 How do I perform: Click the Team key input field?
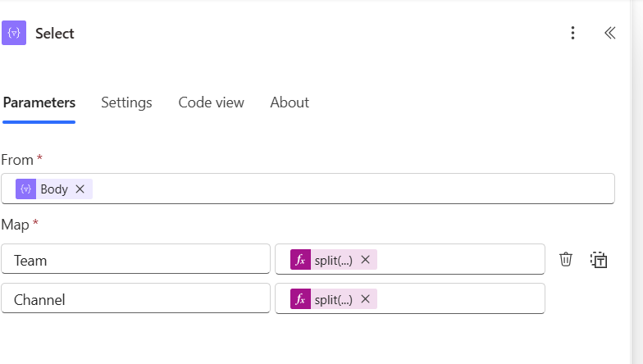pos(135,260)
